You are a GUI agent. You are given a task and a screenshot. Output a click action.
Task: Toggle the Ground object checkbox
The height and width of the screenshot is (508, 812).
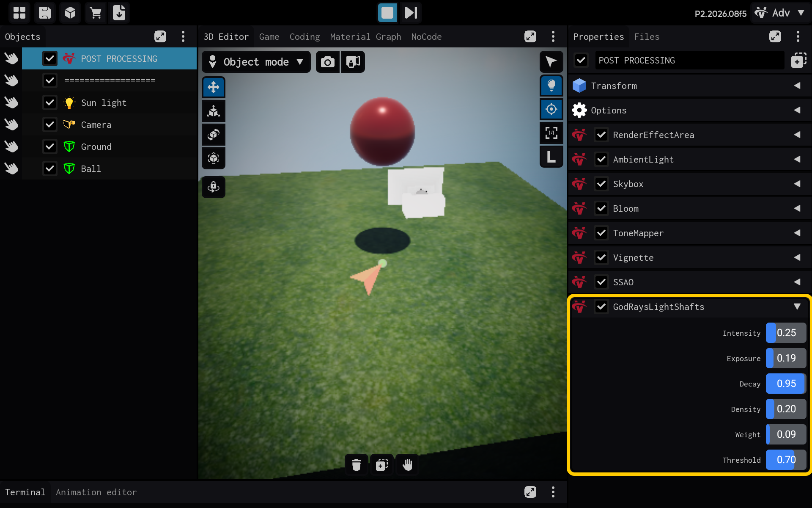pyautogui.click(x=50, y=146)
